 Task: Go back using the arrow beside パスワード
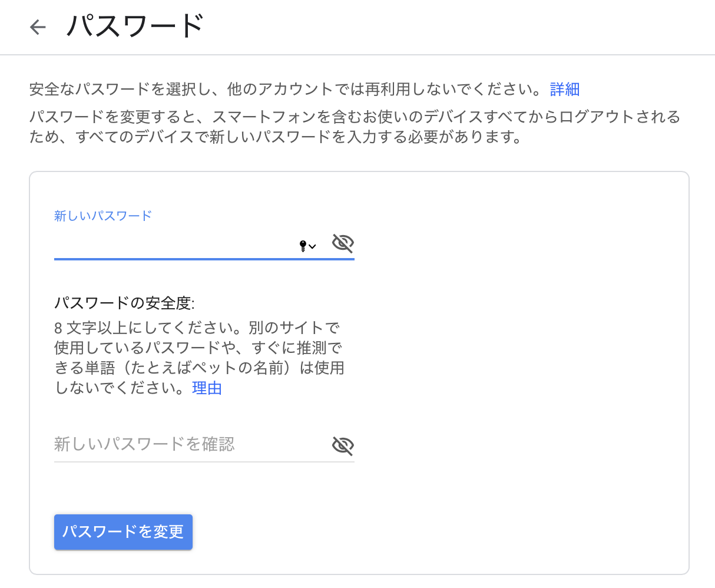38,27
